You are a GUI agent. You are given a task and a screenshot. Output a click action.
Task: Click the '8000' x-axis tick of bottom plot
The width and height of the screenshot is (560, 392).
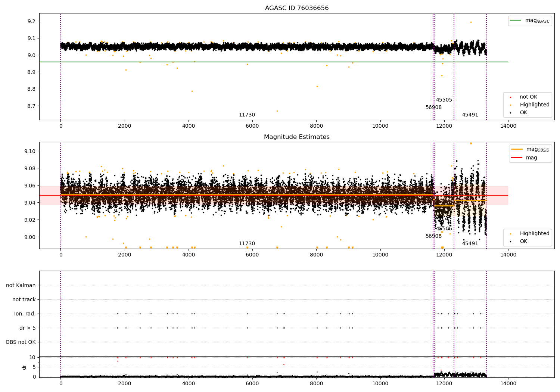[x=317, y=383]
